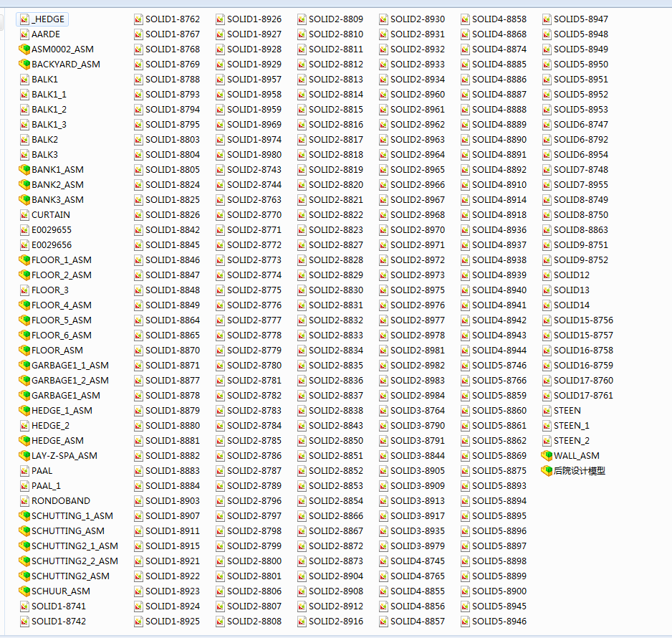Click the SOLID2-8960 file name
The height and width of the screenshot is (638, 672).
tap(418, 95)
